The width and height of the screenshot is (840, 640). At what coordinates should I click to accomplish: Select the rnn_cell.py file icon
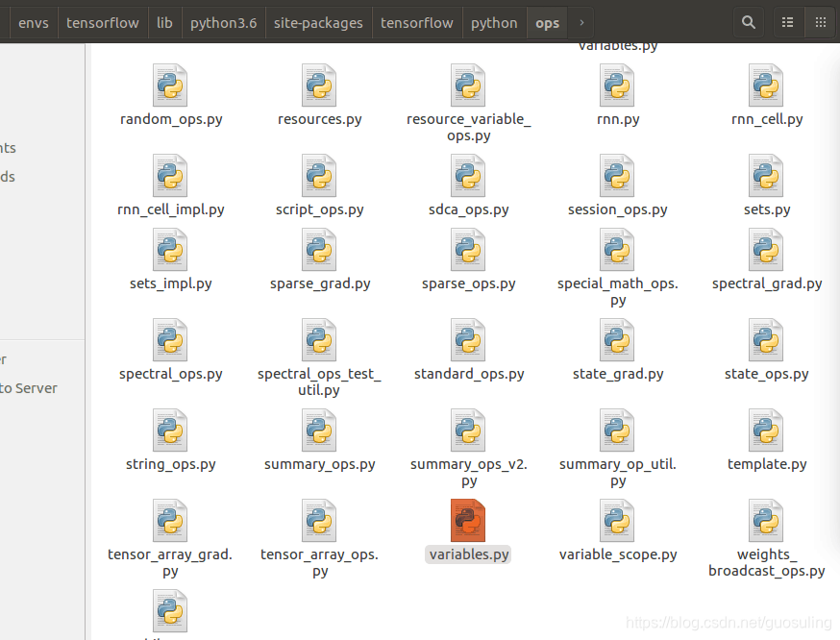coord(766,86)
